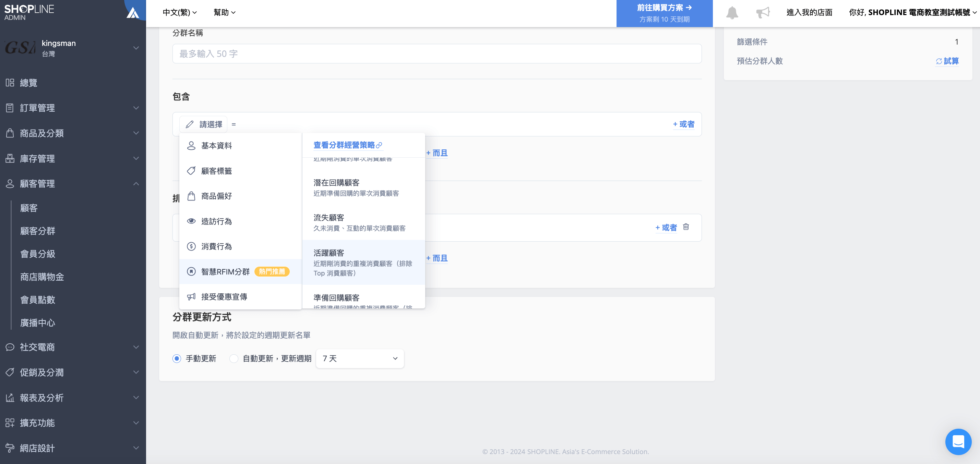Click 前往購買方案 button

664,13
